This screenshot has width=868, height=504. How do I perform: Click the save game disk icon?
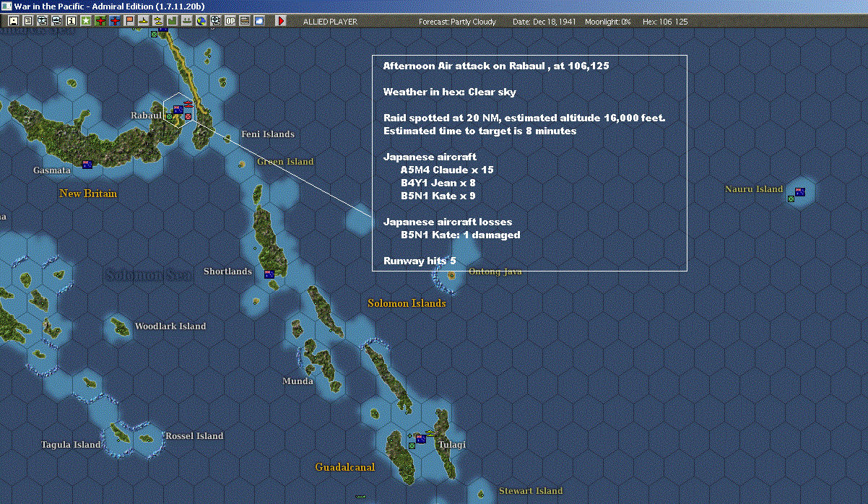point(14,22)
